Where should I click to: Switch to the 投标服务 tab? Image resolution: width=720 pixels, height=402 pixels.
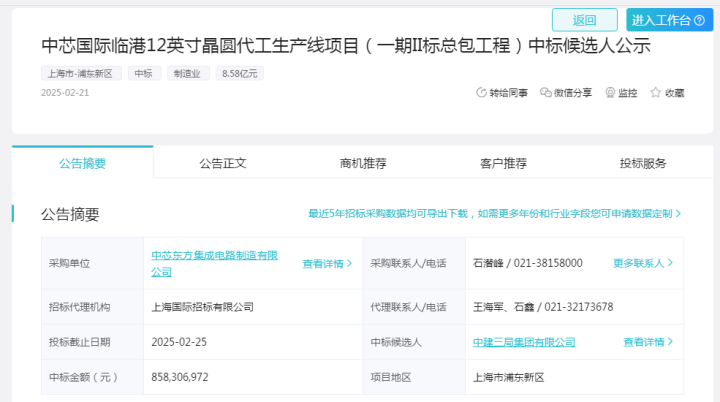click(x=643, y=163)
